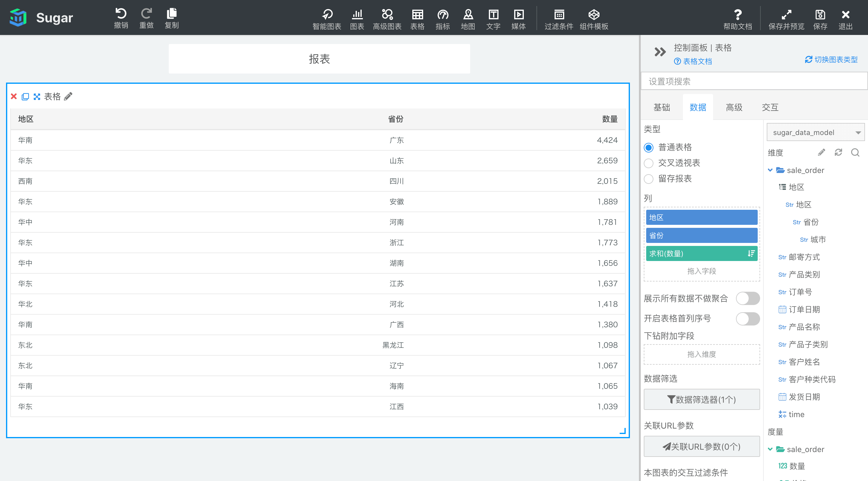Image resolution: width=868 pixels, height=481 pixels.
Task: Open the 高级图表 advanced chart tool
Action: point(387,19)
